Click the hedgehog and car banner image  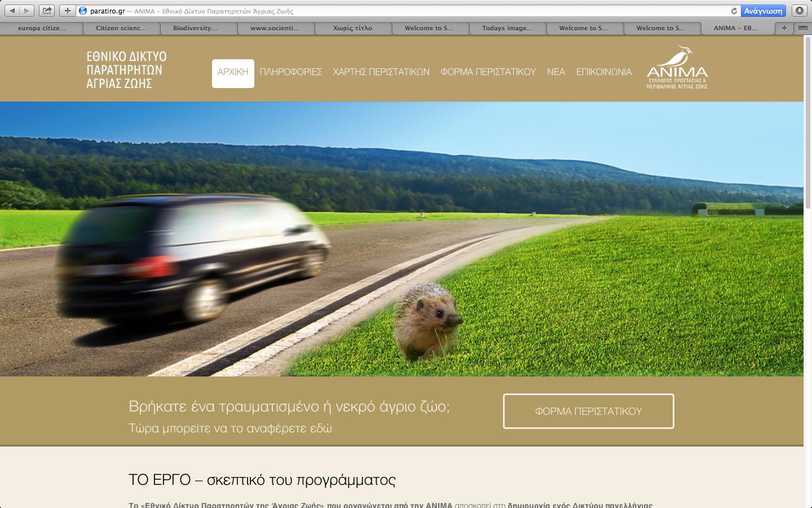(401, 239)
